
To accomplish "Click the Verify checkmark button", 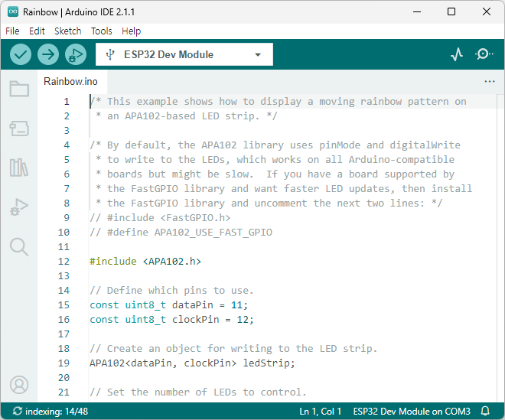I will pos(21,54).
